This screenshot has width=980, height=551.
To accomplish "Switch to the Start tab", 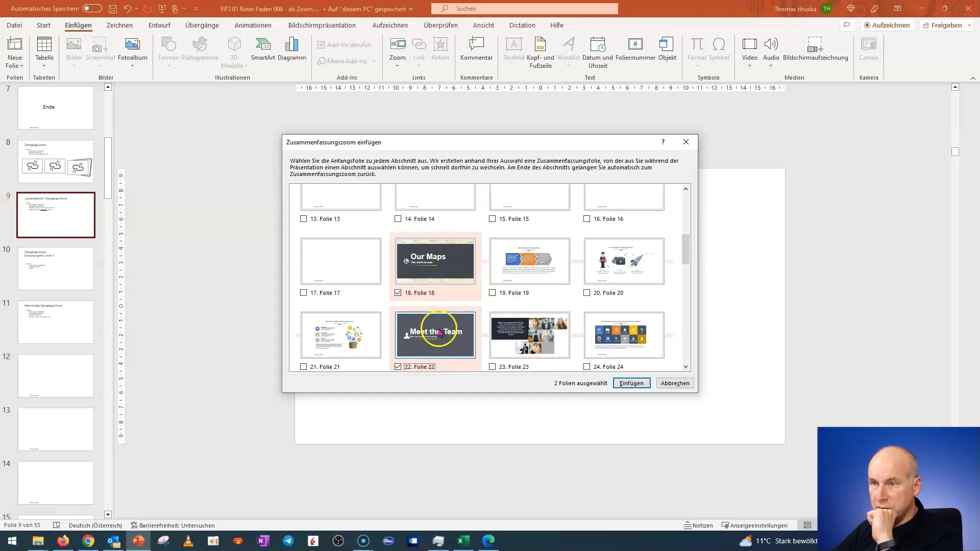I will click(x=43, y=25).
